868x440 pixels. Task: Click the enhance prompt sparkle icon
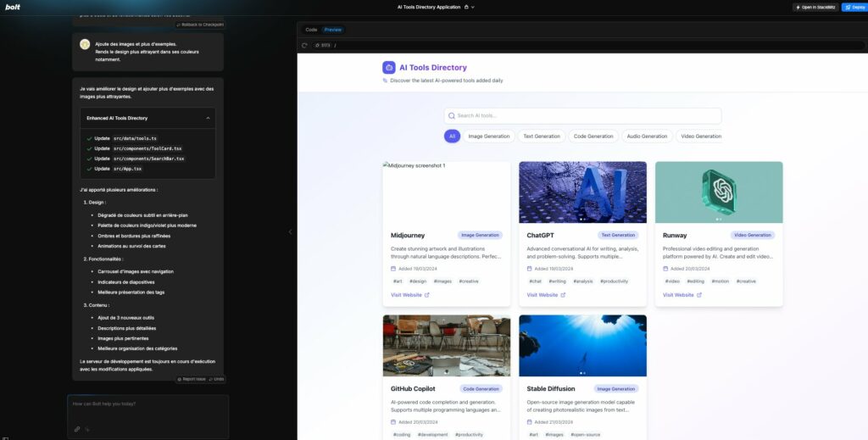point(87,429)
